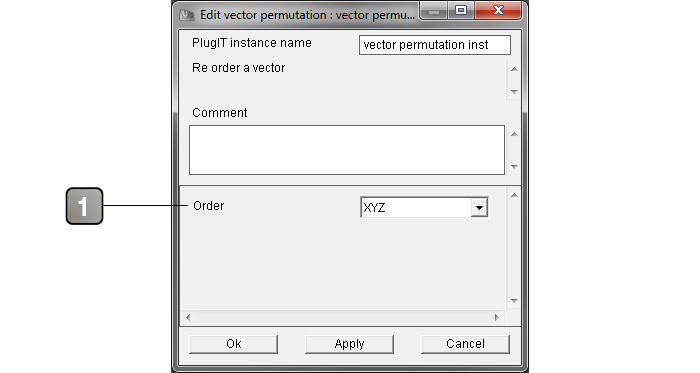
Task: Click the horizontal scrollbar left arrow
Action: click(188, 317)
